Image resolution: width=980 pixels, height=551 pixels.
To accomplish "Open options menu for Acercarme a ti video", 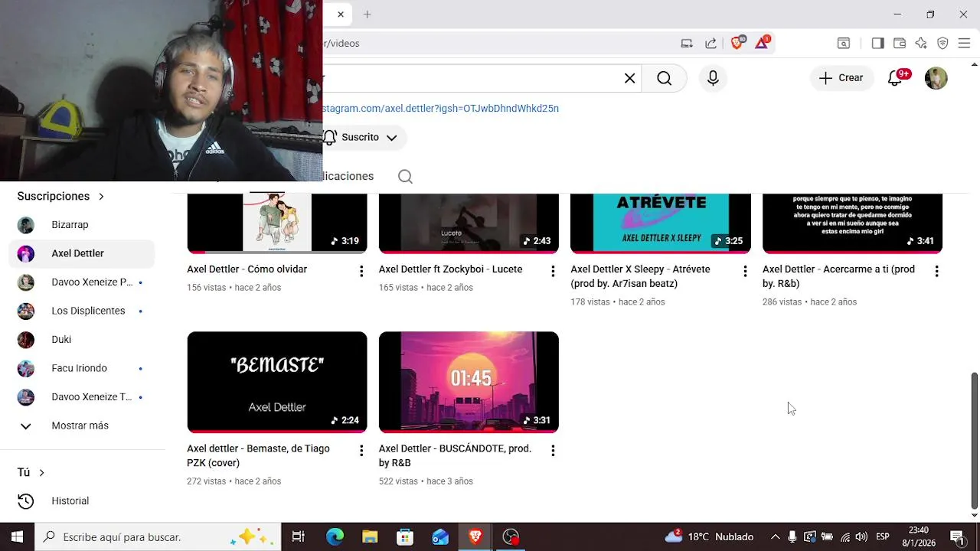I will pyautogui.click(x=936, y=271).
